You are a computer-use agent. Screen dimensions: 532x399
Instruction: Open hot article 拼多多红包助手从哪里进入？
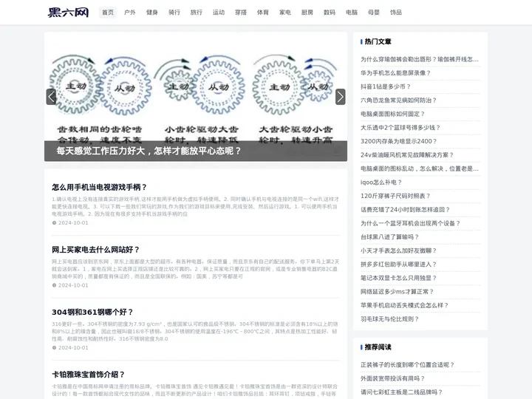pos(399,265)
